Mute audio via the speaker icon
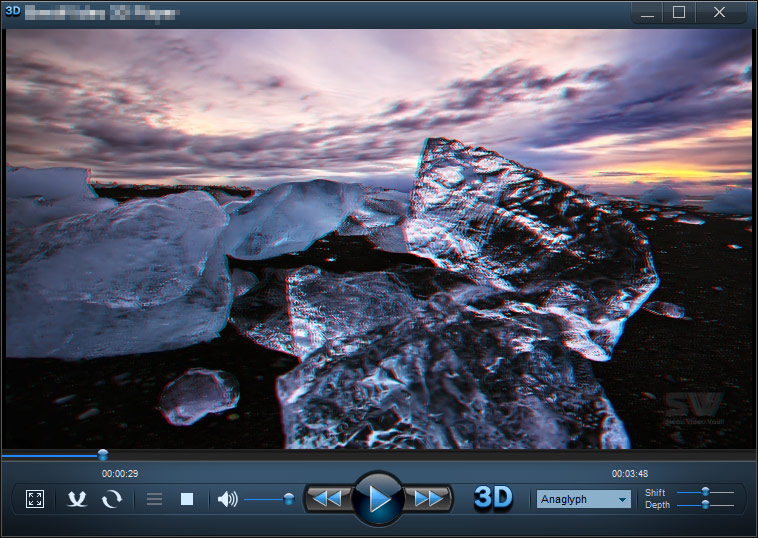 (x=227, y=499)
